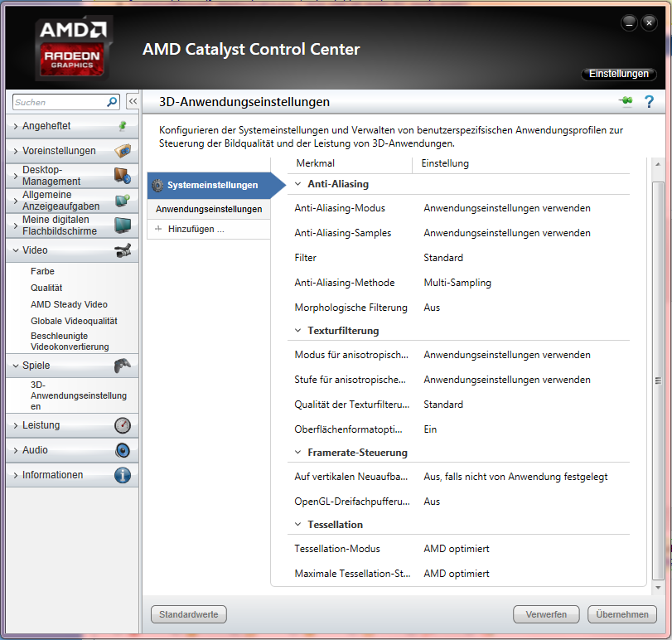The width and height of the screenshot is (672, 640).
Task: Collapse the Video section
Action: coord(16,250)
